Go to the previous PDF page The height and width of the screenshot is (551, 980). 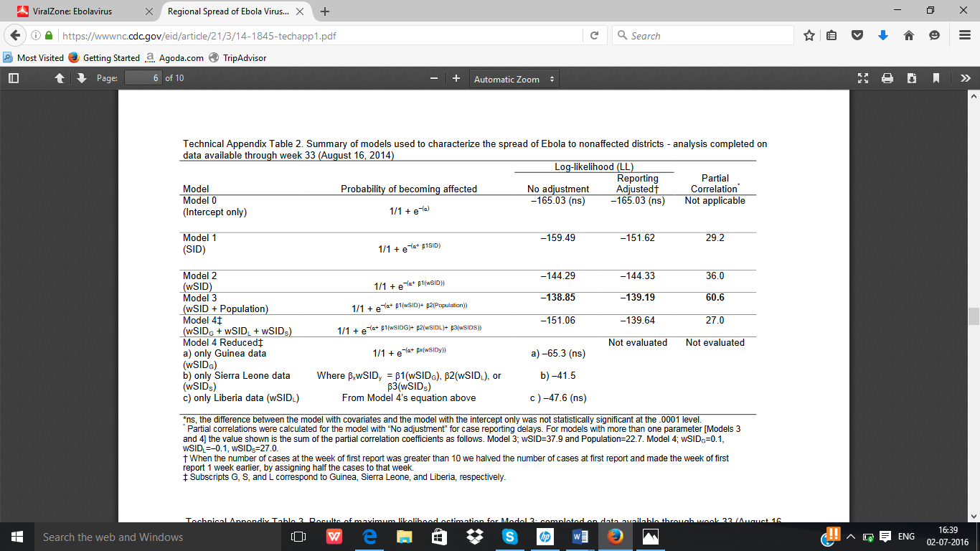60,78
